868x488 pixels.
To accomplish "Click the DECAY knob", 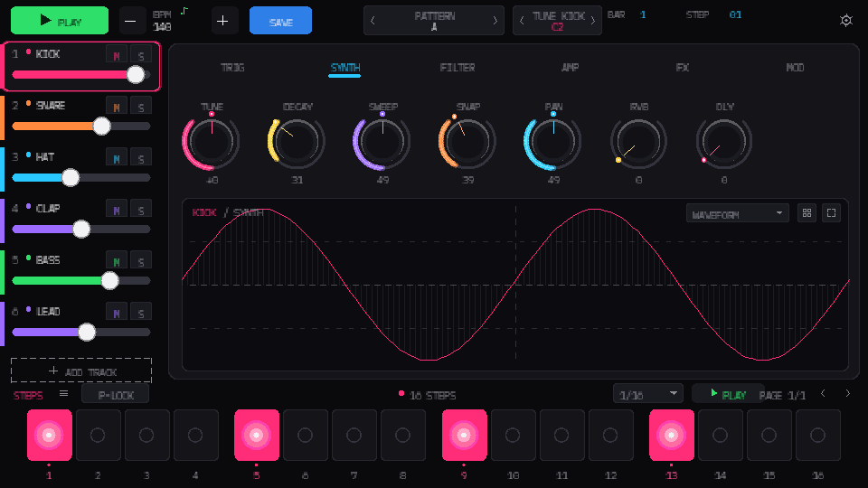I will click(x=297, y=142).
